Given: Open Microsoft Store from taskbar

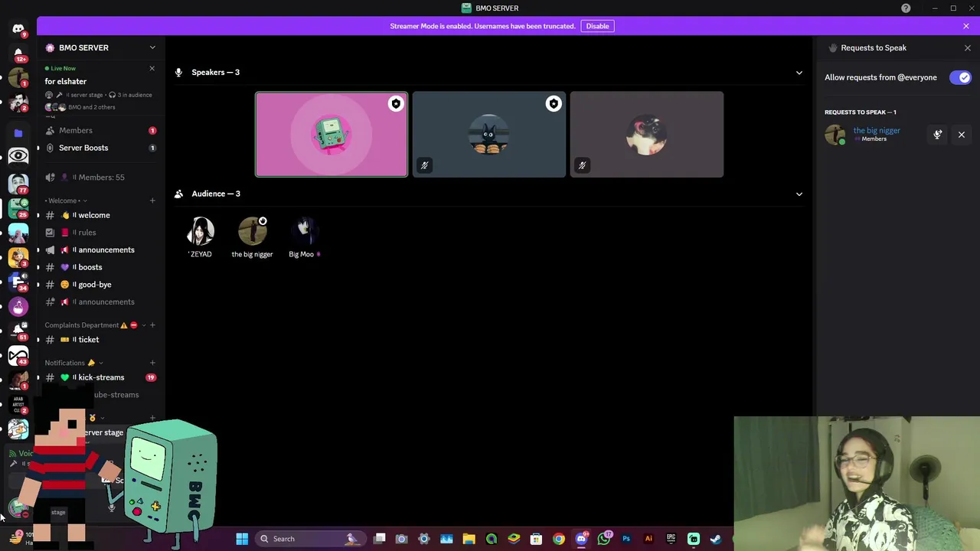Looking at the screenshot, I should [x=536, y=539].
